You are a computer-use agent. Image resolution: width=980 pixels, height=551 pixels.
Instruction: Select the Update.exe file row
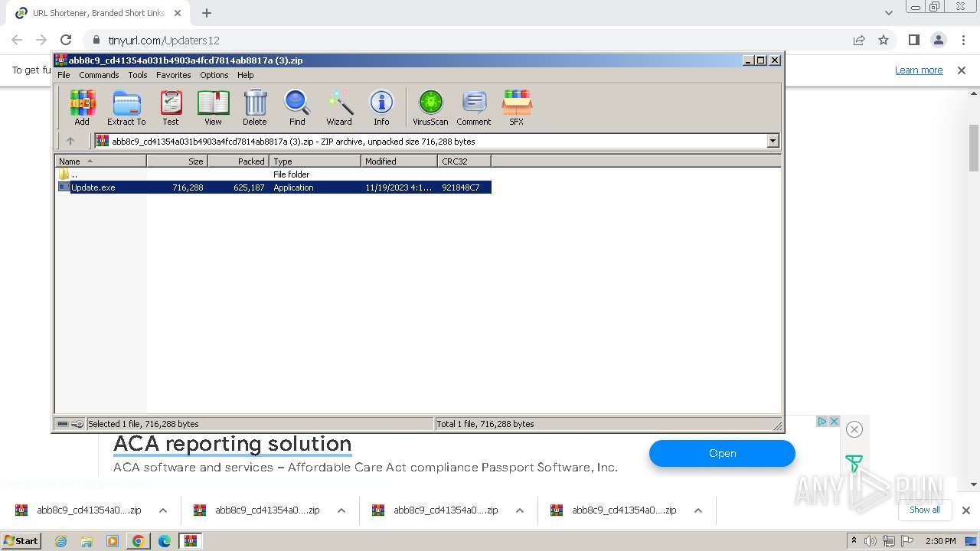click(274, 187)
